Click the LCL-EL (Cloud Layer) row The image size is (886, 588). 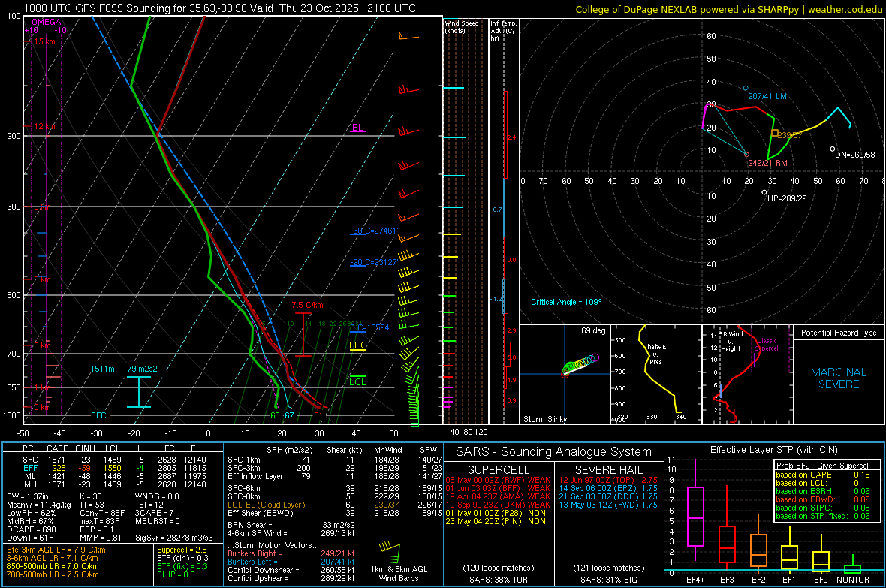click(x=335, y=505)
